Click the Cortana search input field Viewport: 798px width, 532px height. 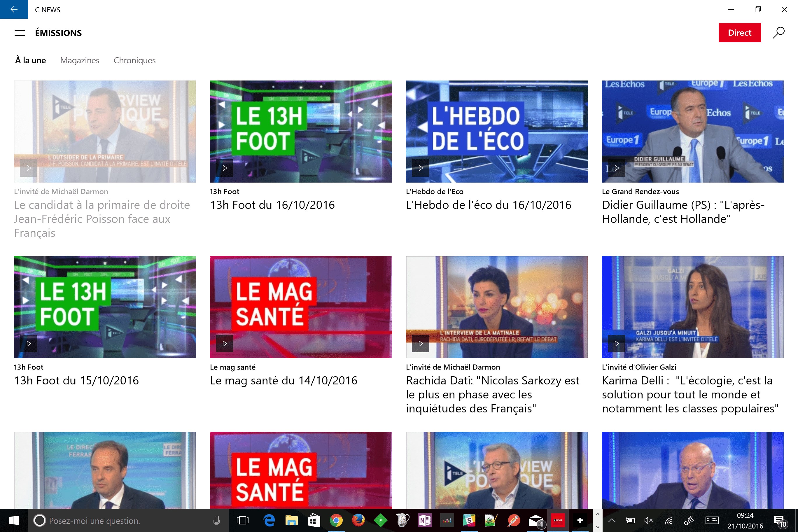[122, 520]
